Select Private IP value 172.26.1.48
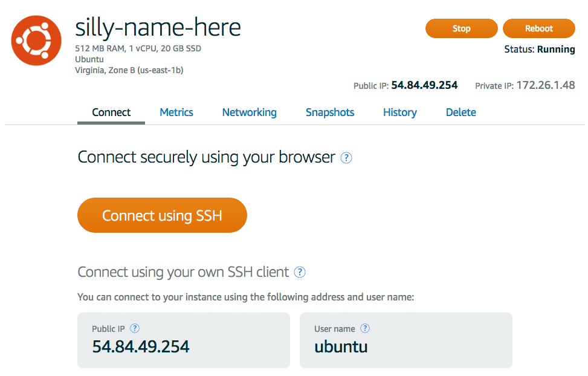This screenshot has height=376, width=588. 546,86
